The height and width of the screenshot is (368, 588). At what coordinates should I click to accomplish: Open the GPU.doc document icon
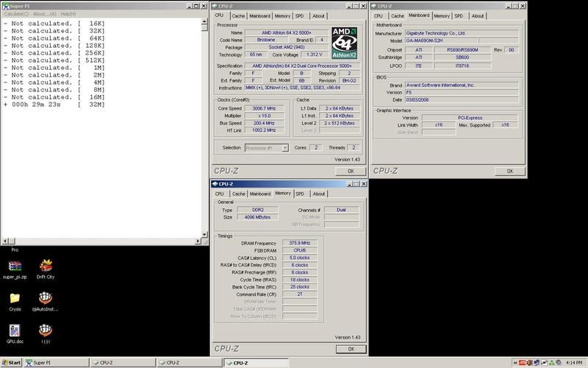point(15,331)
